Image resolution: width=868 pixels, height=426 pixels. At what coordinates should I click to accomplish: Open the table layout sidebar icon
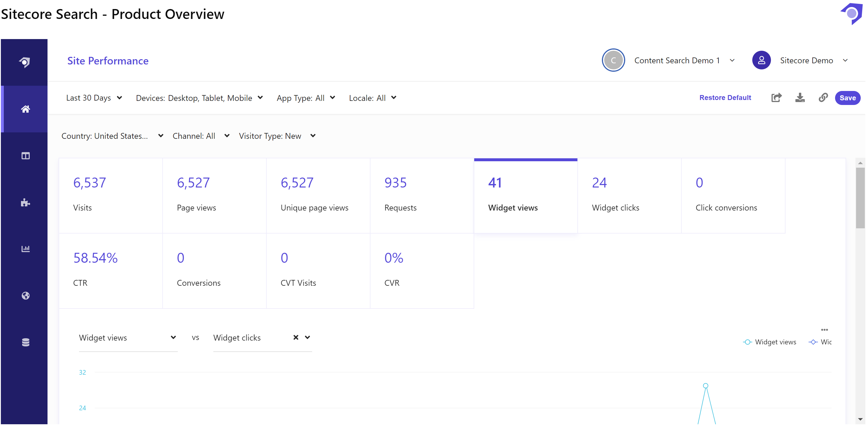coord(25,156)
